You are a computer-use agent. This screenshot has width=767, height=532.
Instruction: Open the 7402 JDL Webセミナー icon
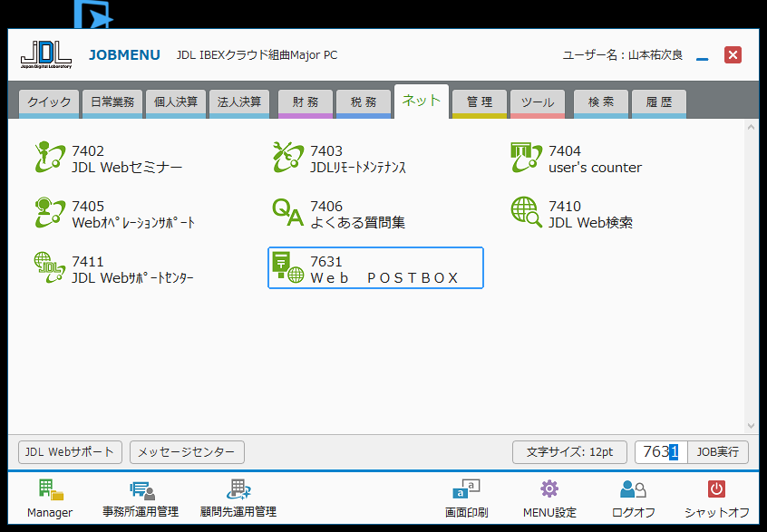coord(50,158)
